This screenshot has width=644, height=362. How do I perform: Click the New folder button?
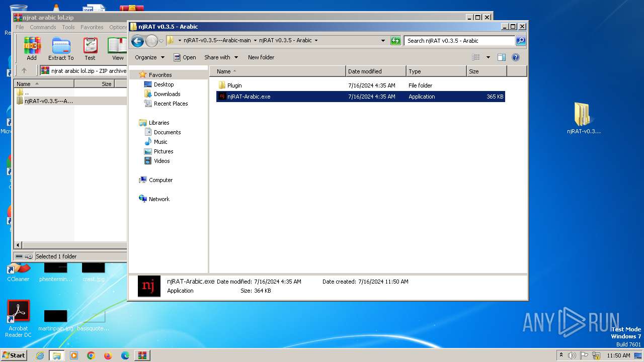point(261,57)
